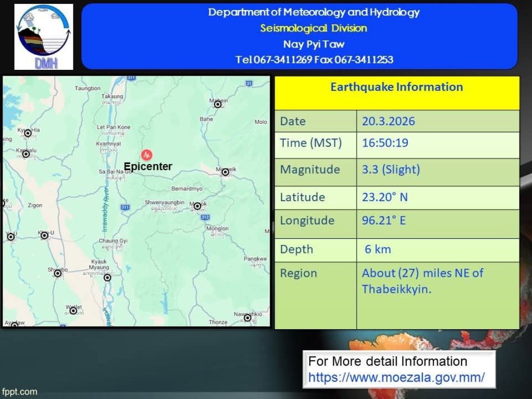Select the Mabein town marker
532x399 pixels.
click(218, 104)
